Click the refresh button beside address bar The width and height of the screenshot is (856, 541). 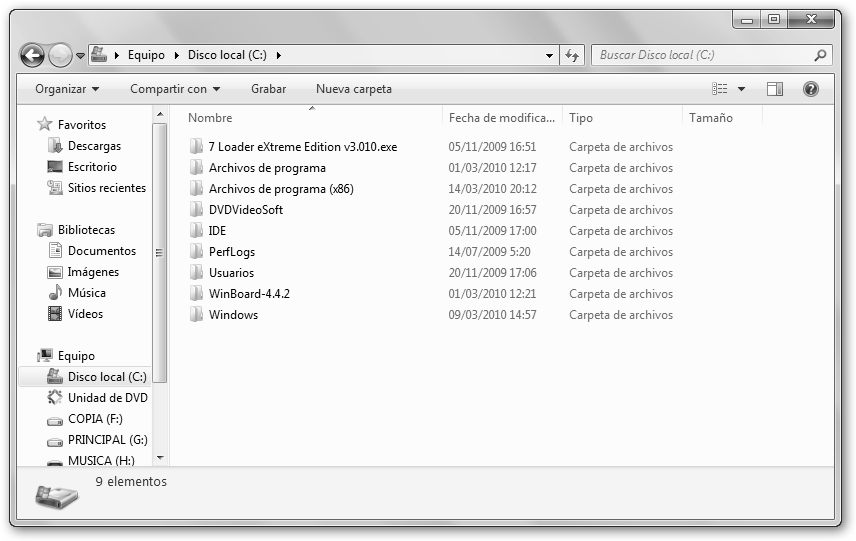click(573, 56)
